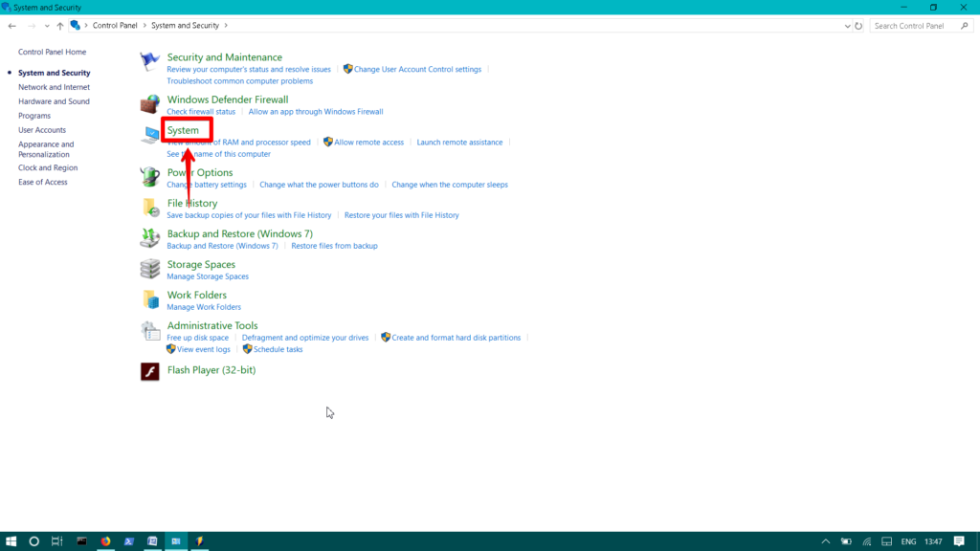
Task: Open the Action Center notification icon
Action: pyautogui.click(x=959, y=541)
